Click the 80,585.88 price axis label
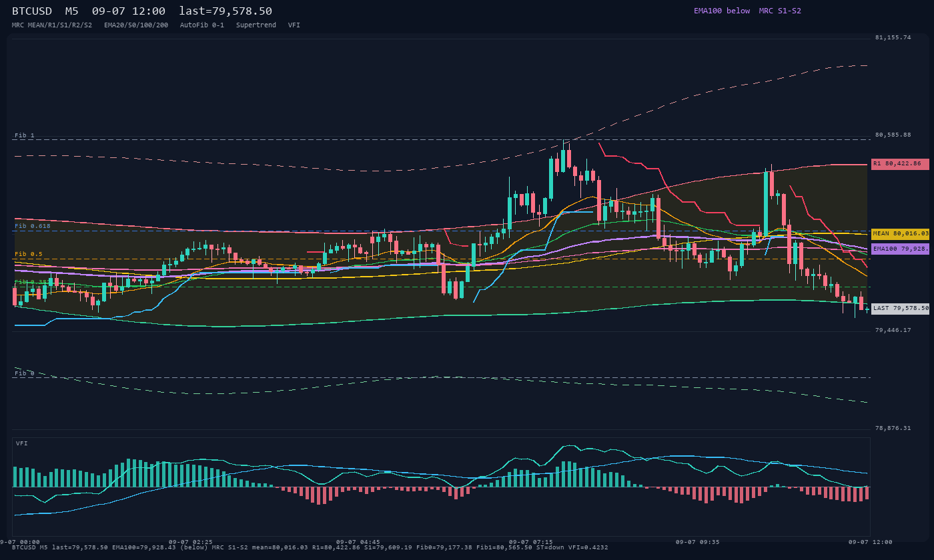Image resolution: width=934 pixels, height=560 pixels. point(893,135)
